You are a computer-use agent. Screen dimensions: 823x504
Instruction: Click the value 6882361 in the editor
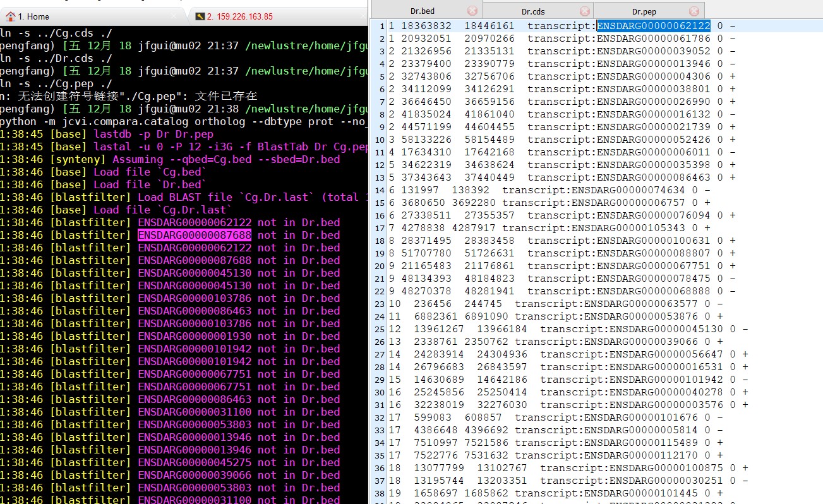[436, 316]
